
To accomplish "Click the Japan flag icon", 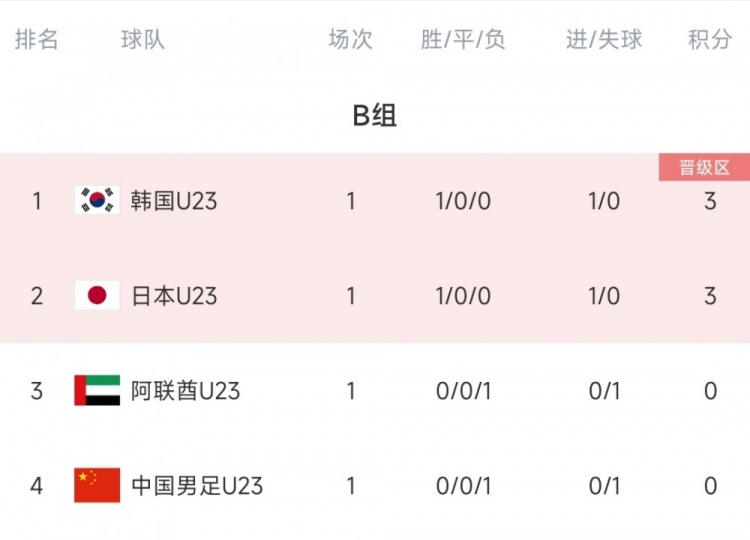I will [x=97, y=295].
